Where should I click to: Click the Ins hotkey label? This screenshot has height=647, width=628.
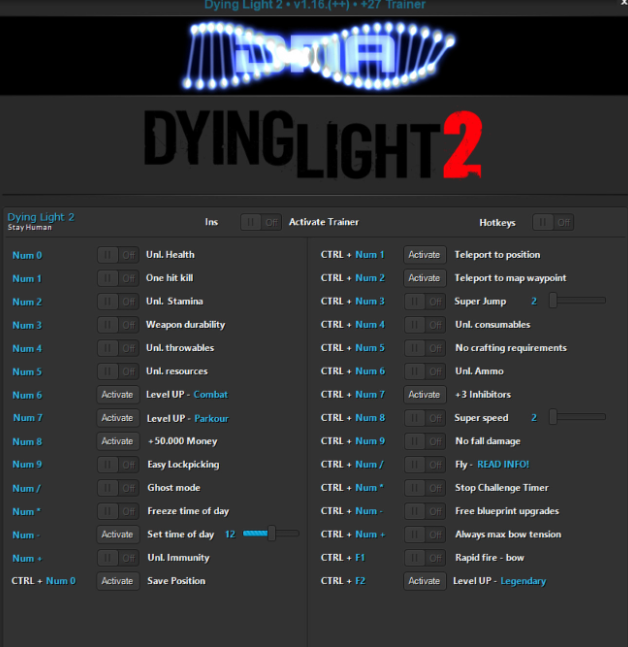pos(211,222)
